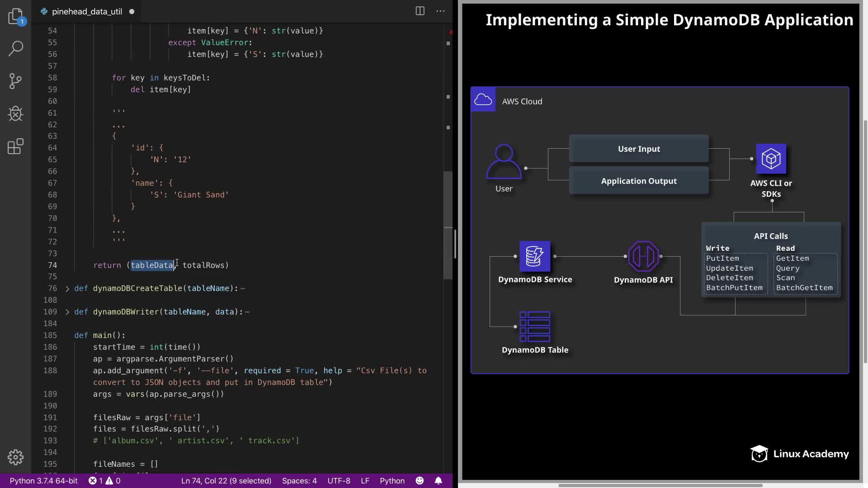Click Python 3.7.4 64-bit interpreter selector

point(44,481)
